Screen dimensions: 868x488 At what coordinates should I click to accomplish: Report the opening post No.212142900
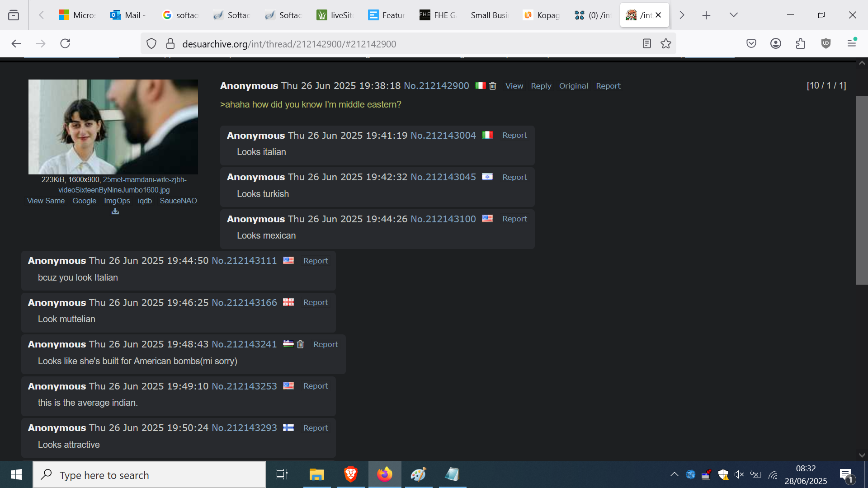pyautogui.click(x=608, y=86)
